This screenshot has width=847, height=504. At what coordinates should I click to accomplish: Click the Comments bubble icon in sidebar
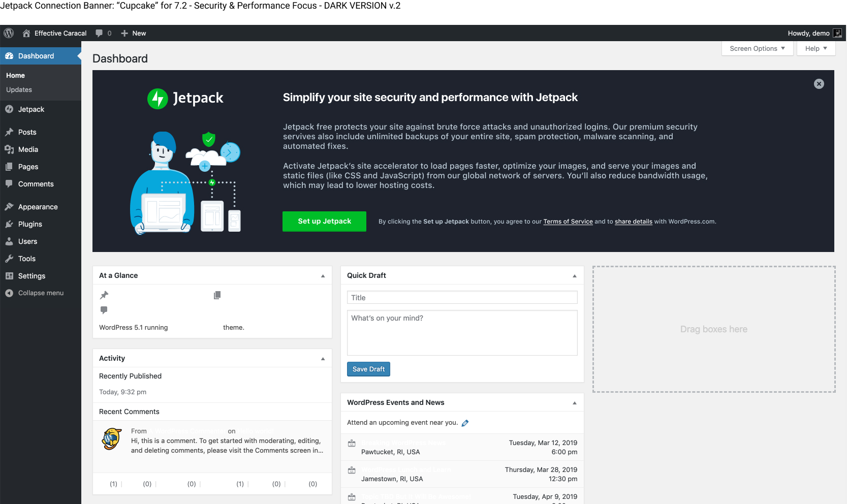tap(9, 184)
